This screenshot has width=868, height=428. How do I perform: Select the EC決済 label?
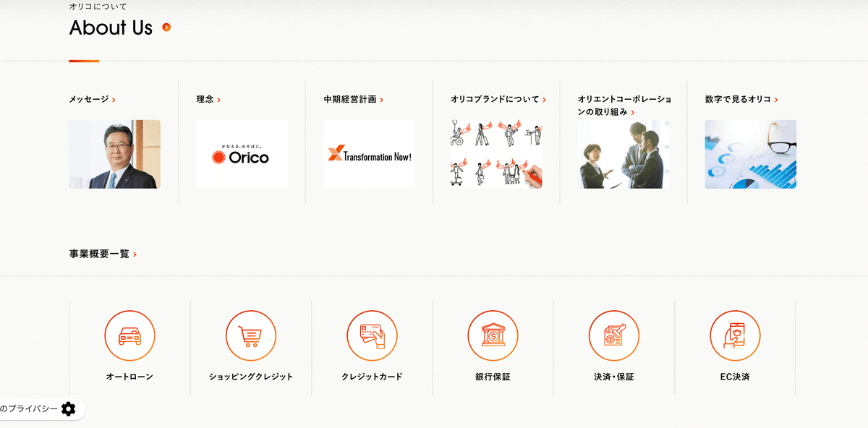(x=735, y=377)
